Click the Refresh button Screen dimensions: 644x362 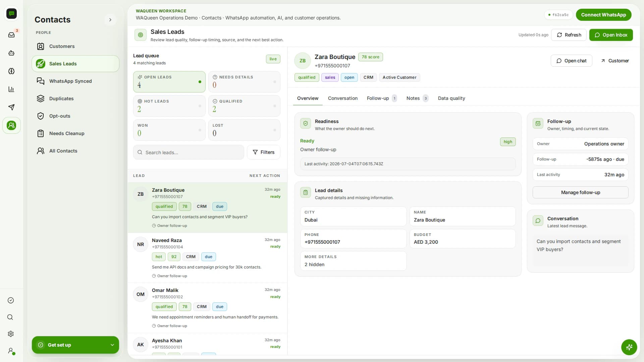569,35
